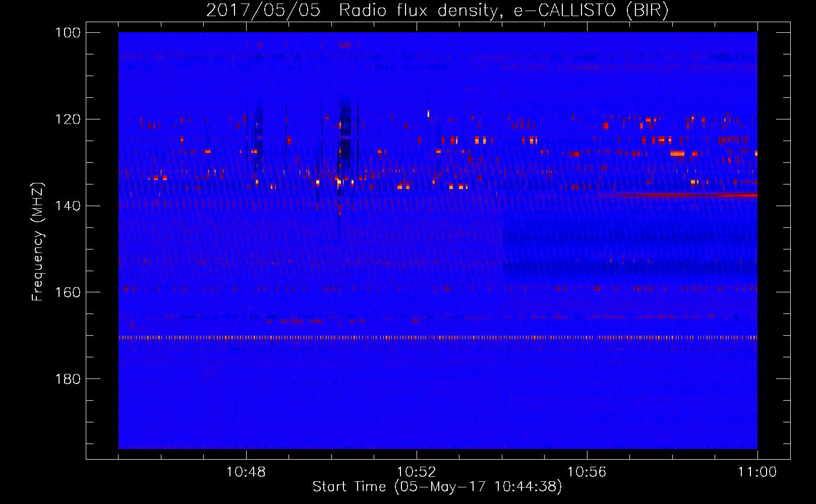Click the 10:52 time axis label
The image size is (816, 504).
[417, 472]
